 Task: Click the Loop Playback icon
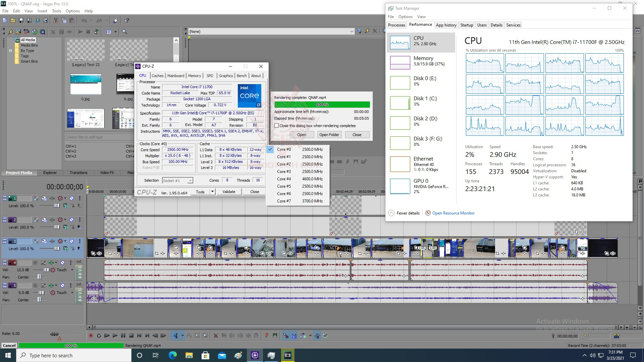tap(99, 336)
